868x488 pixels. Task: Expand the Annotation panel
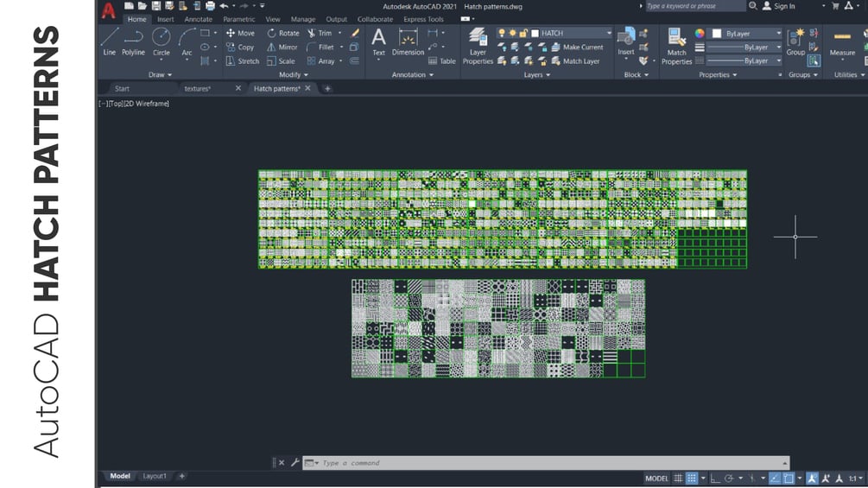413,74
